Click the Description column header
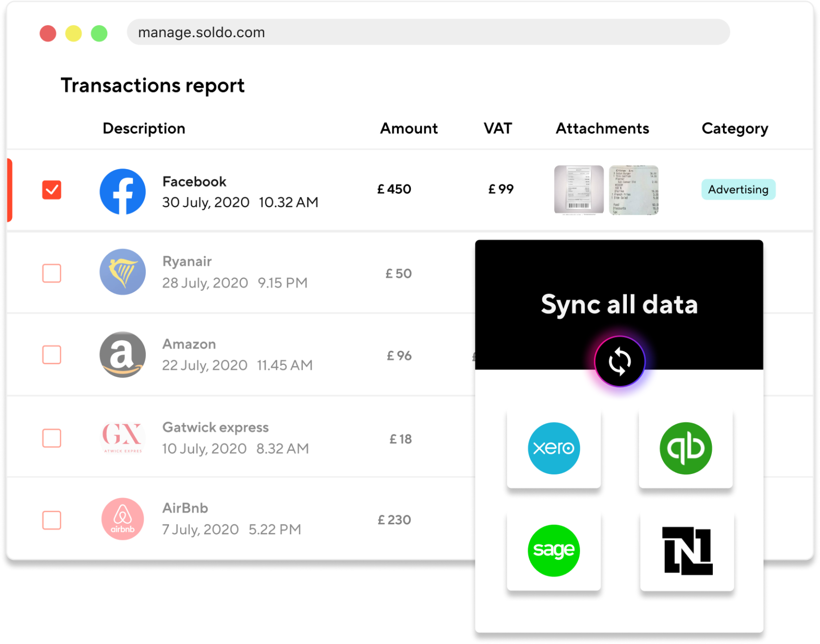 [144, 129]
